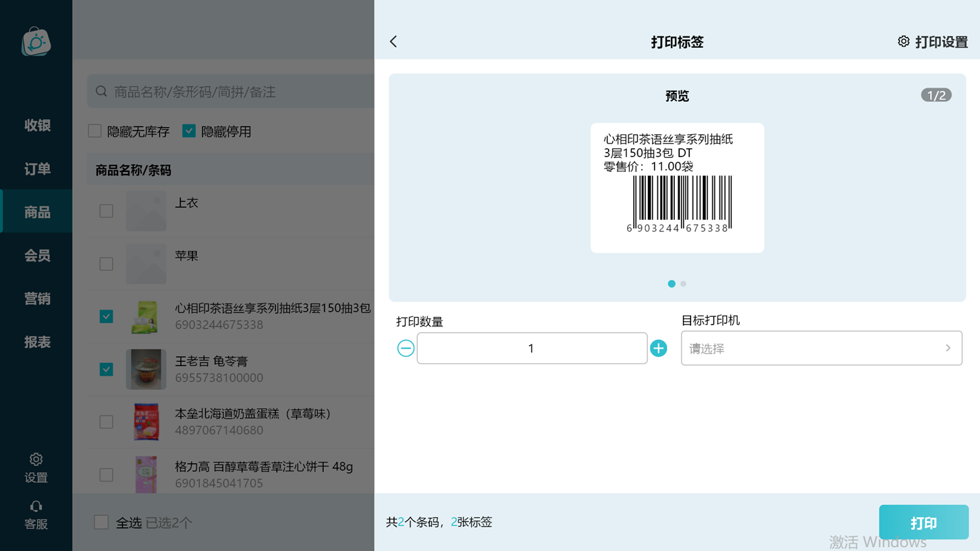Click the 1/2 page indicator badge
Viewport: 980px width, 551px height.
936,95
